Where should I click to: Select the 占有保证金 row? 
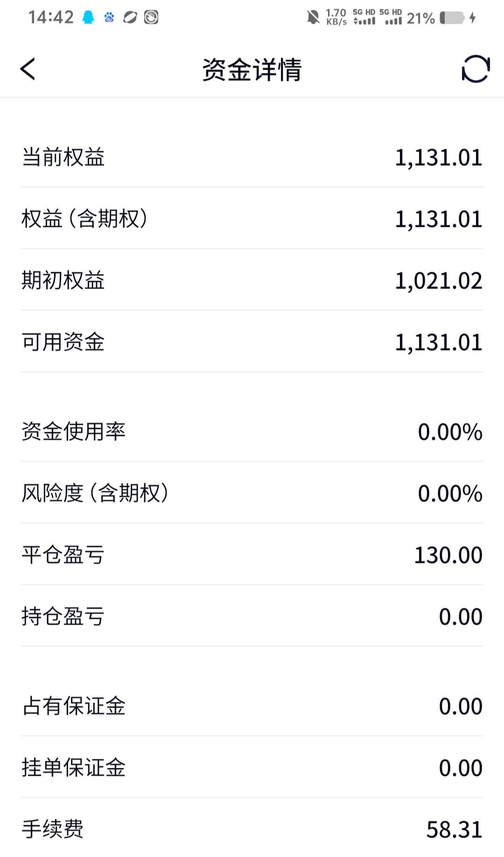252,706
